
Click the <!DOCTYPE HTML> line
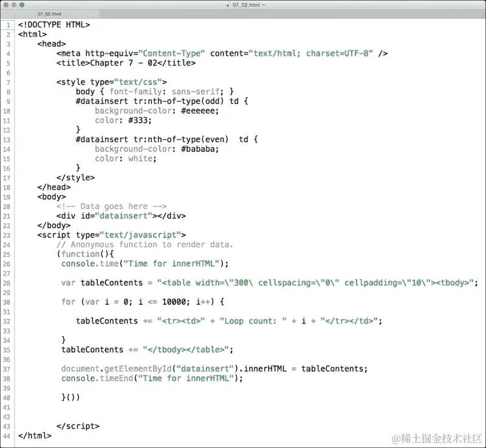pos(54,24)
